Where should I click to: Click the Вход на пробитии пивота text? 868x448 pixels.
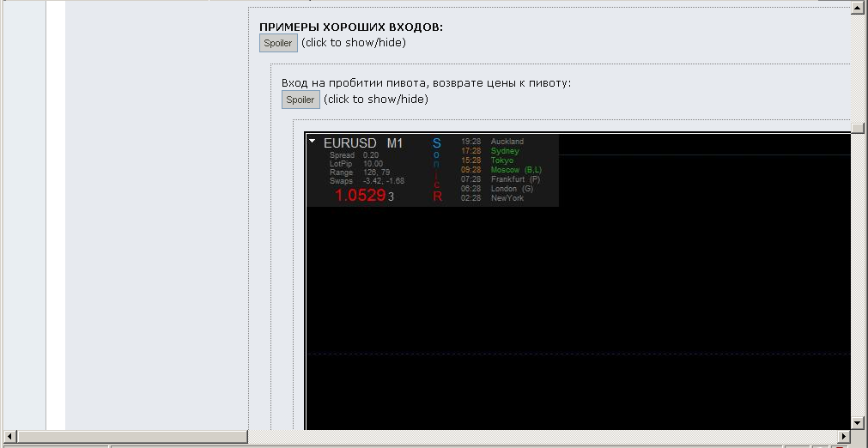(426, 83)
